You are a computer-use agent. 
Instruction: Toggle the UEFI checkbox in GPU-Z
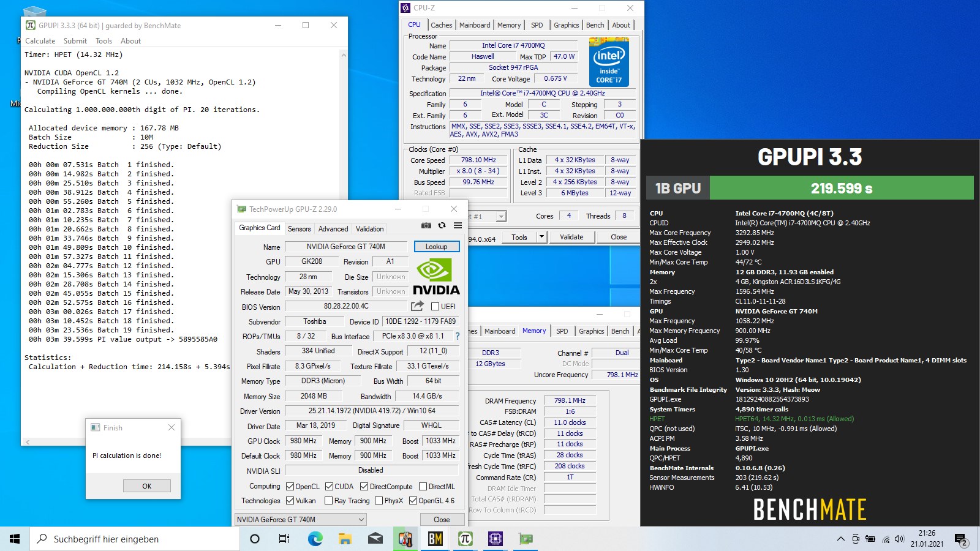pyautogui.click(x=435, y=306)
